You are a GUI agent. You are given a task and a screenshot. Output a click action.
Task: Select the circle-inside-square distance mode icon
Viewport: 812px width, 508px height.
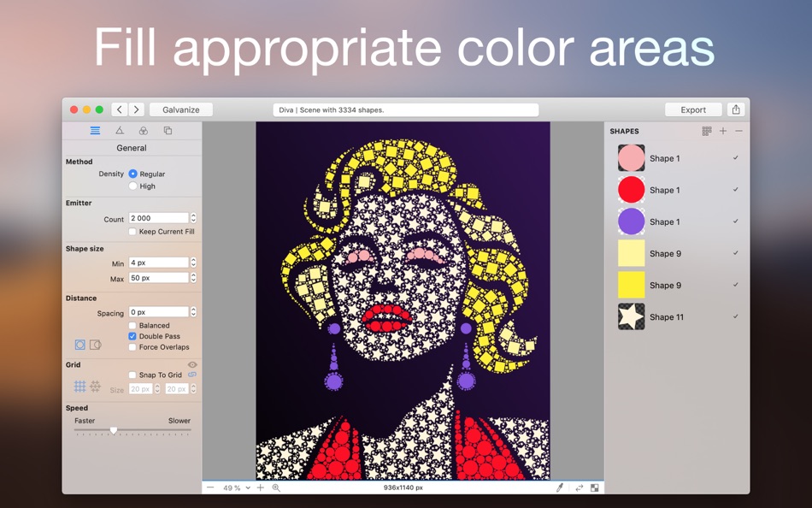[79, 344]
